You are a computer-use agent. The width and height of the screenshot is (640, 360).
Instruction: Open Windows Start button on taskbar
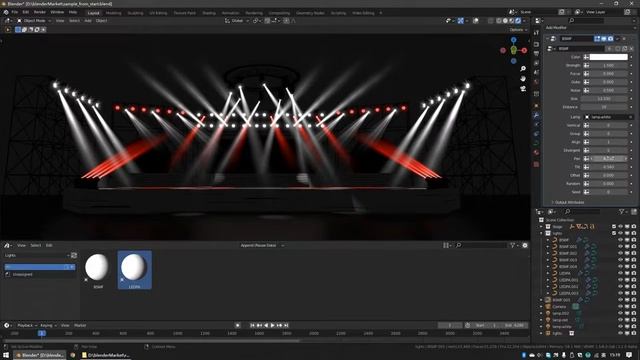pyautogui.click(x=6, y=355)
